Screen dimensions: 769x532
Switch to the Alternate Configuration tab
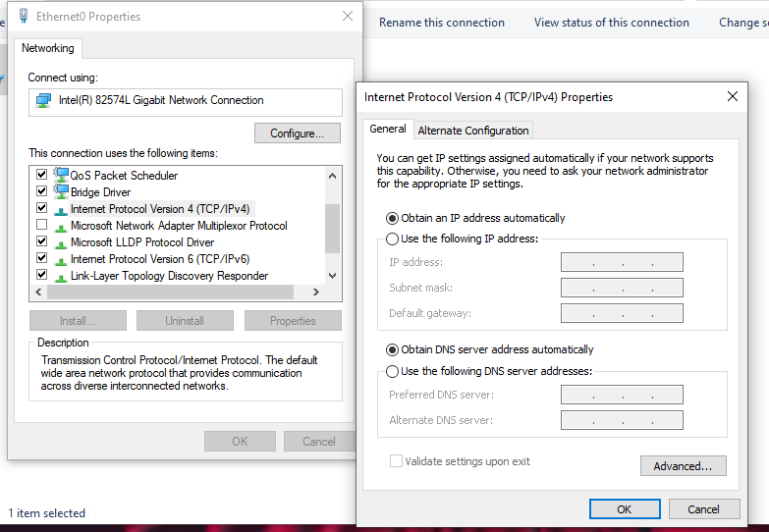[473, 131]
